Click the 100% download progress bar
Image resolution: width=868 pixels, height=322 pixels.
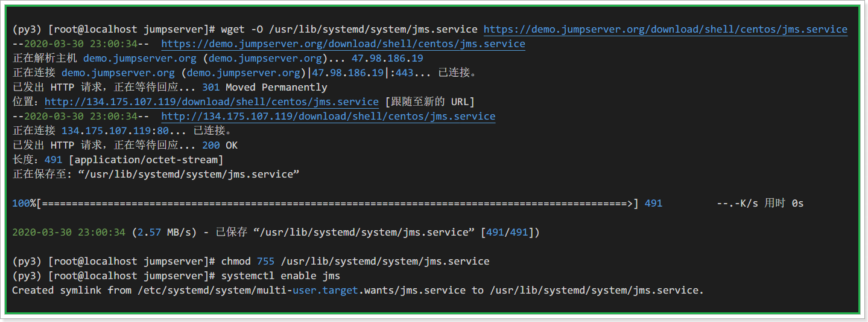tap(325, 204)
